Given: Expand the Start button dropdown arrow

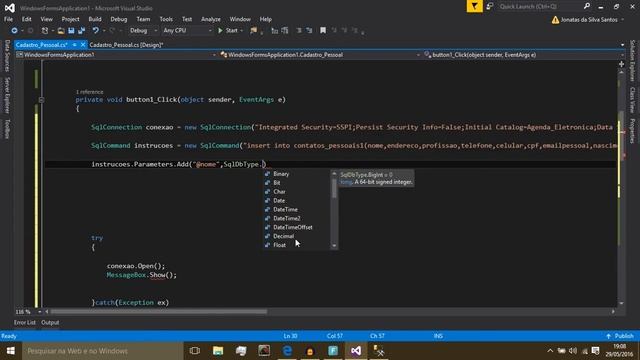Looking at the screenshot, I should click(242, 31).
